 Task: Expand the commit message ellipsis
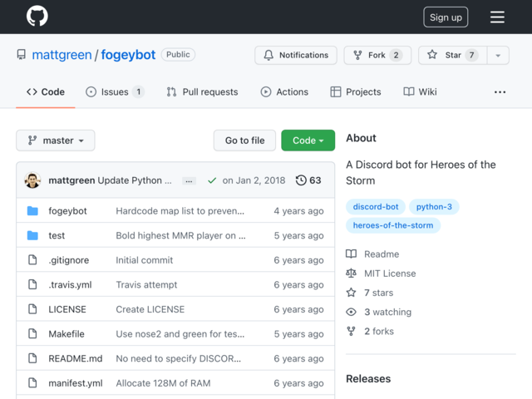point(190,180)
